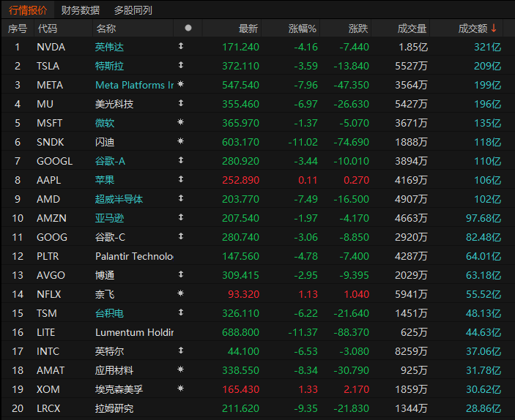Toggle 成交额 sort arrow
The height and width of the screenshot is (420, 515).
coord(494,29)
